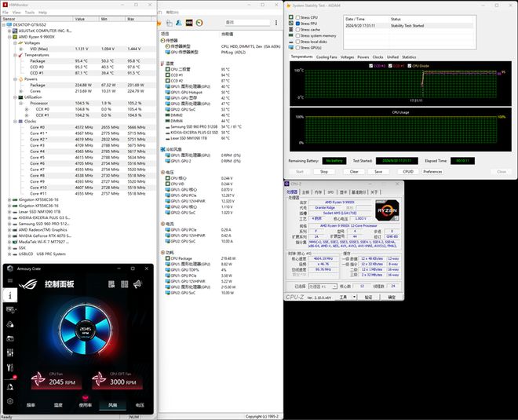This screenshot has width=518, height=420.
Task: Enable Stress local disks checkbox
Action: pos(297,42)
